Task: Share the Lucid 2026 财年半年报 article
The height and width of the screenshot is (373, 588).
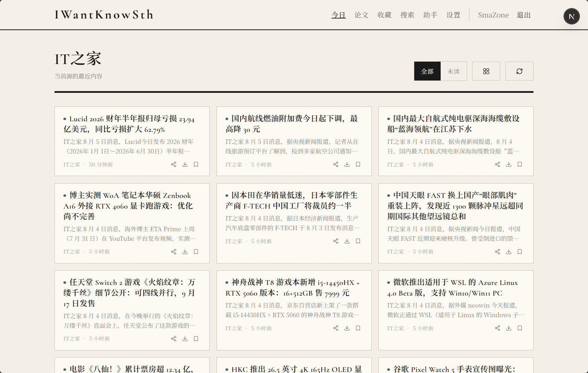Action: coord(174,164)
